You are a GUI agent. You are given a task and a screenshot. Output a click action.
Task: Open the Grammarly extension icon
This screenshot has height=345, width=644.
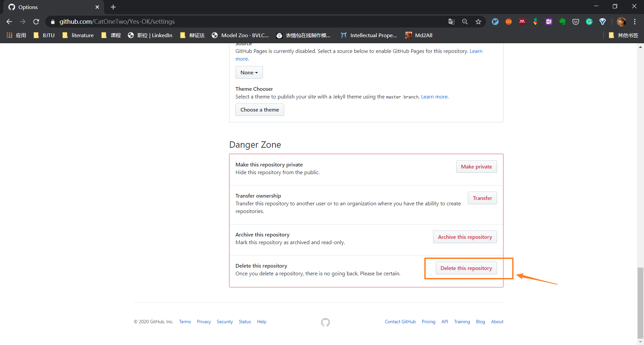coord(589,22)
